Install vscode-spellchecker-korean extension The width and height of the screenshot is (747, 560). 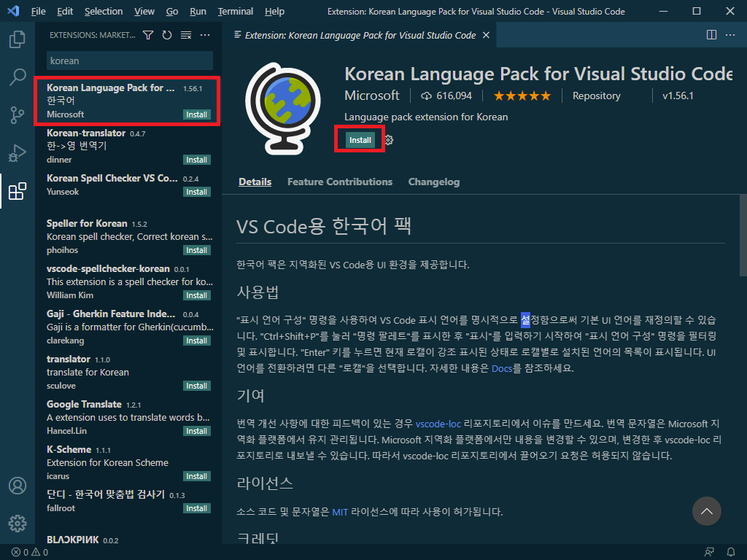(197, 296)
